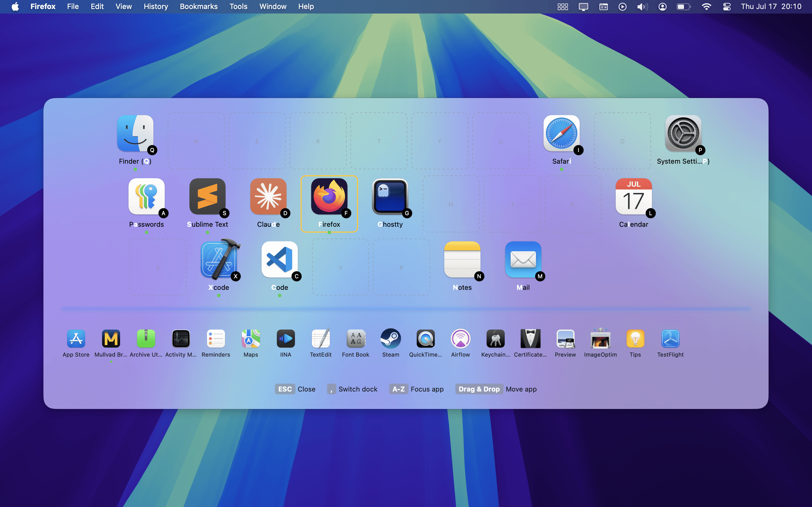
Task: Click the Xcode hammer icon
Action: coord(219,259)
